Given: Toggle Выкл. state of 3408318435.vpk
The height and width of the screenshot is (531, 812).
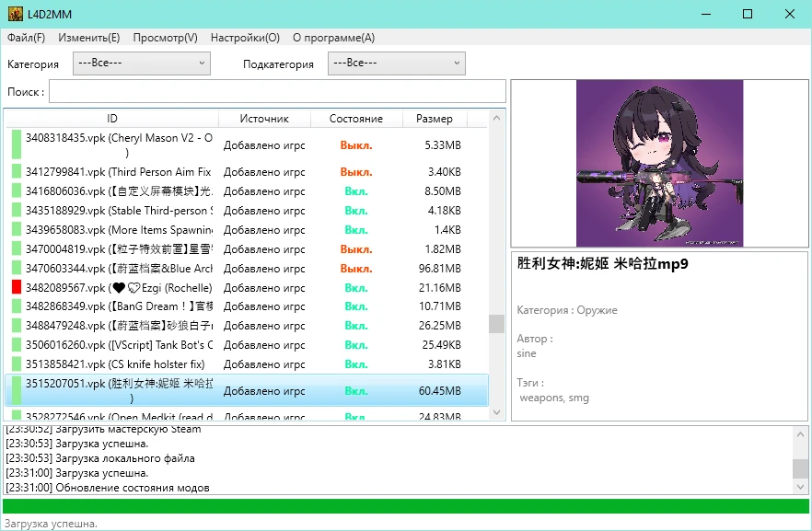Looking at the screenshot, I should tap(355, 145).
